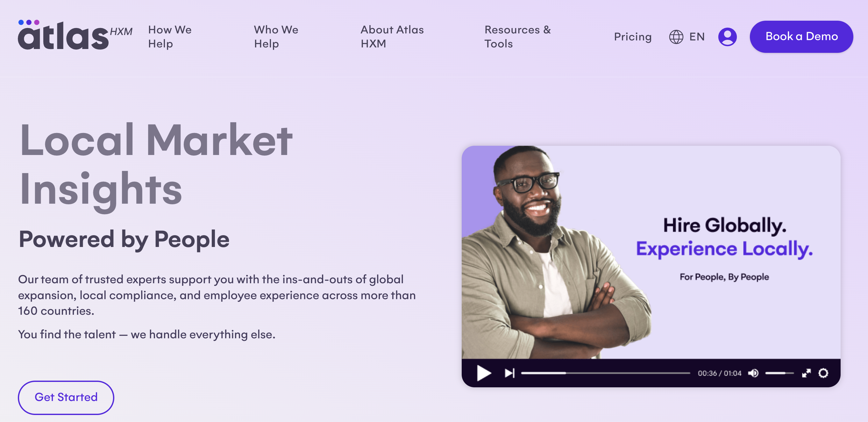Play the video with the play button
The image size is (868, 422).
[x=484, y=373]
